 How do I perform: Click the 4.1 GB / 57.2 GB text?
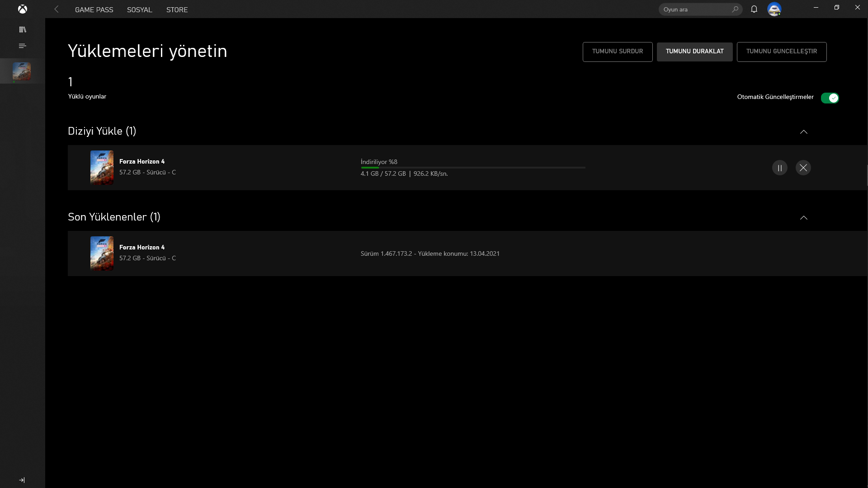coord(383,174)
